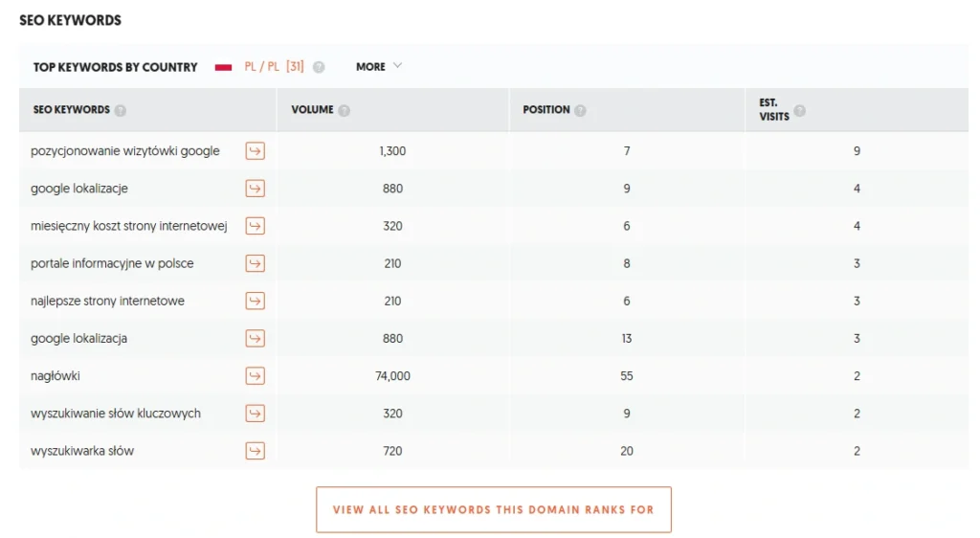Select the PL / PL [31] country tab

(274, 67)
